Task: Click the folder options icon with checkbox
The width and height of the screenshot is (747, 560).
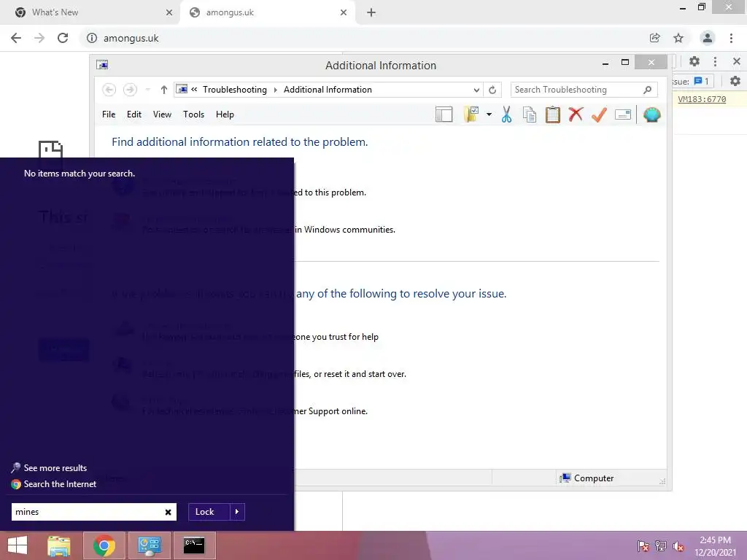Action: [x=471, y=114]
